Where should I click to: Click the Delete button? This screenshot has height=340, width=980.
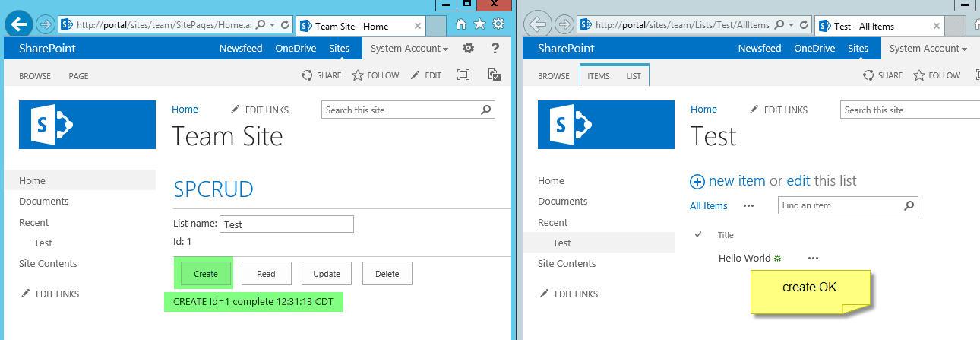coord(387,274)
